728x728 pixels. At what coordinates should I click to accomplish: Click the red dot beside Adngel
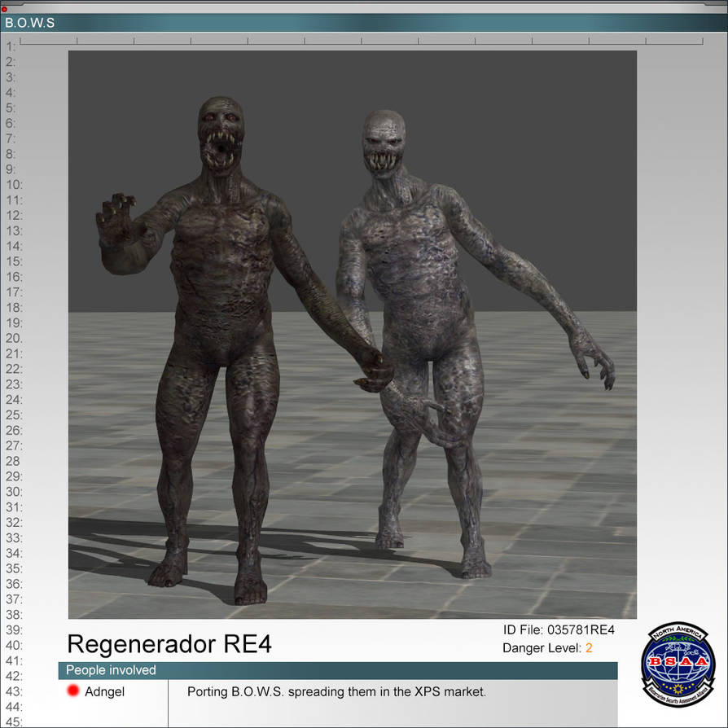(x=73, y=691)
